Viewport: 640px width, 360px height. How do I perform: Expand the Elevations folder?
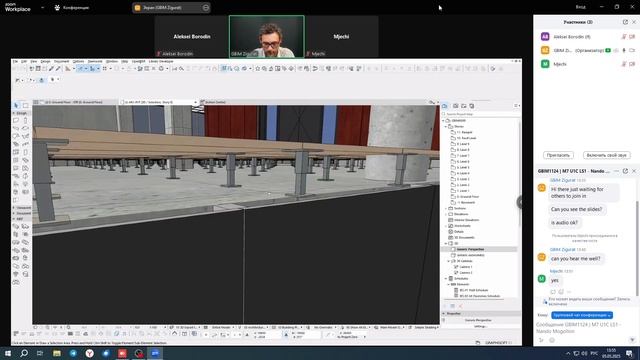pos(446,214)
